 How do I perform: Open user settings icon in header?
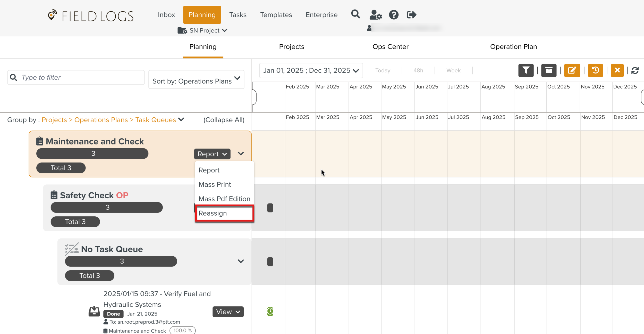[x=375, y=15]
